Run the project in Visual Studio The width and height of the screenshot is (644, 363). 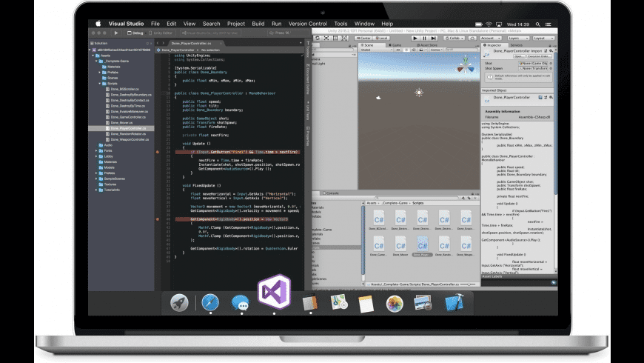116,33
